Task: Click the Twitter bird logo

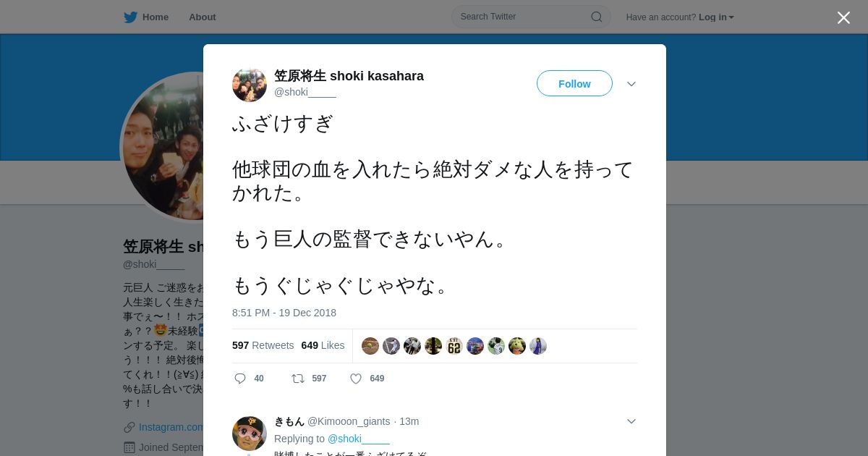Action: point(130,17)
